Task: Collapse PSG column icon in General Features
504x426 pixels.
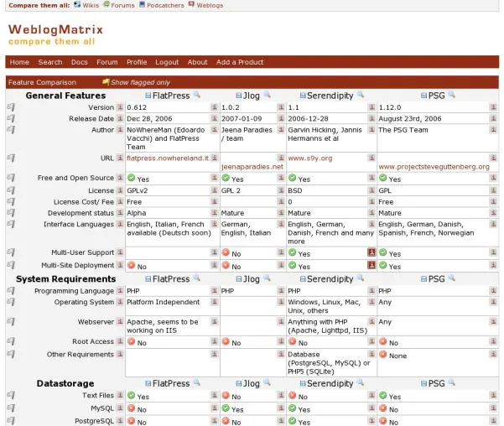Action: 423,96
